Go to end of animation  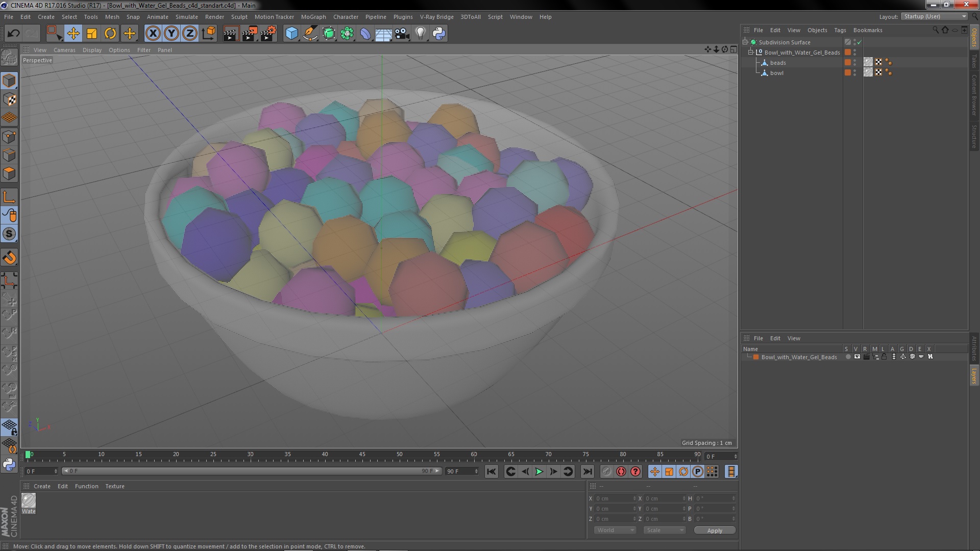[587, 472]
